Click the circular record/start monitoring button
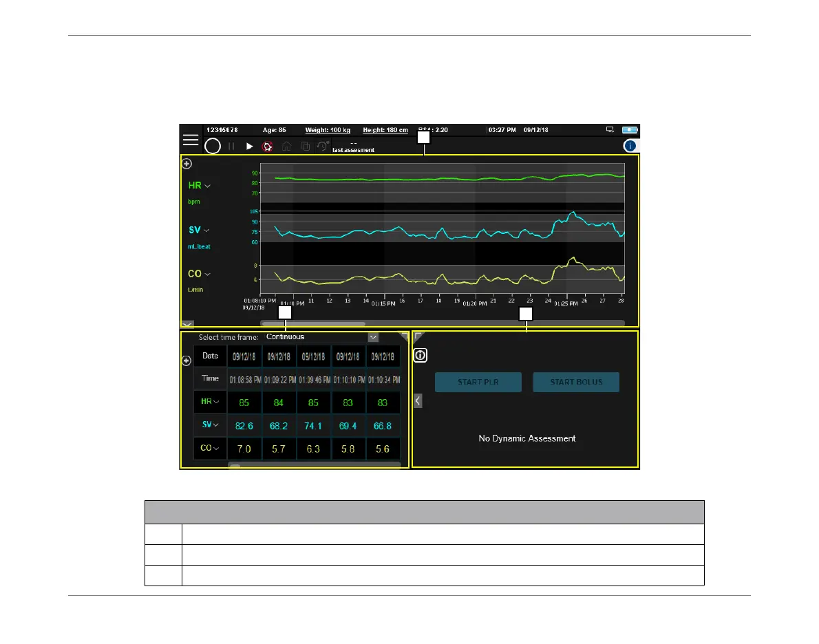The width and height of the screenshot is (819, 644). (x=213, y=147)
